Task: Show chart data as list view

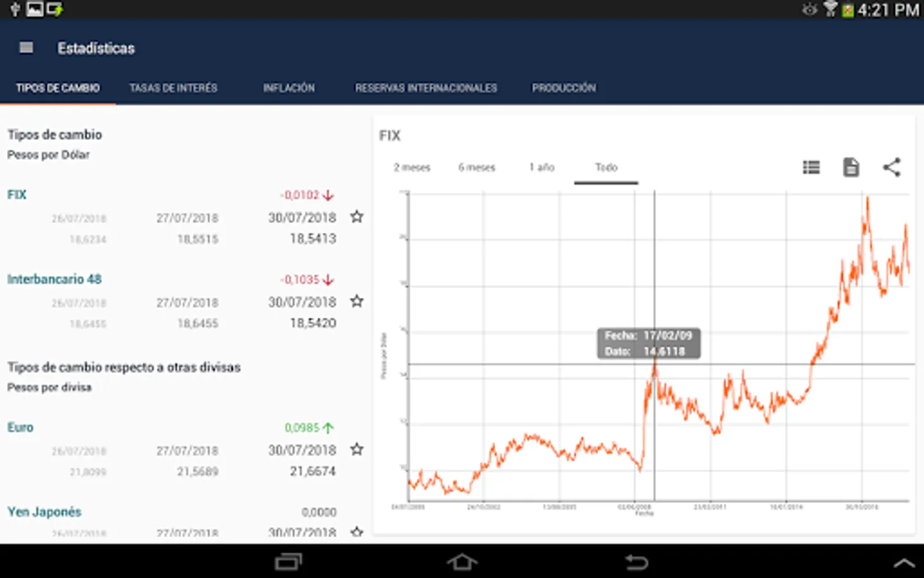Action: coord(811,167)
